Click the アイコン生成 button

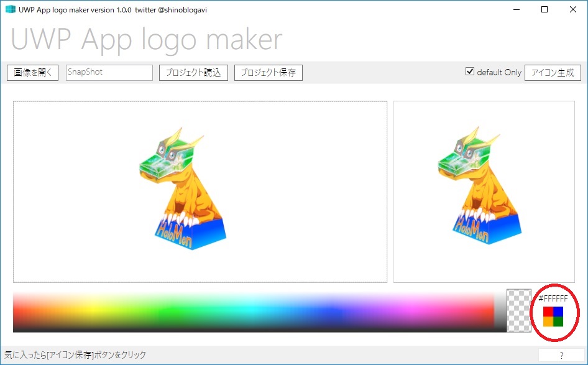(553, 72)
